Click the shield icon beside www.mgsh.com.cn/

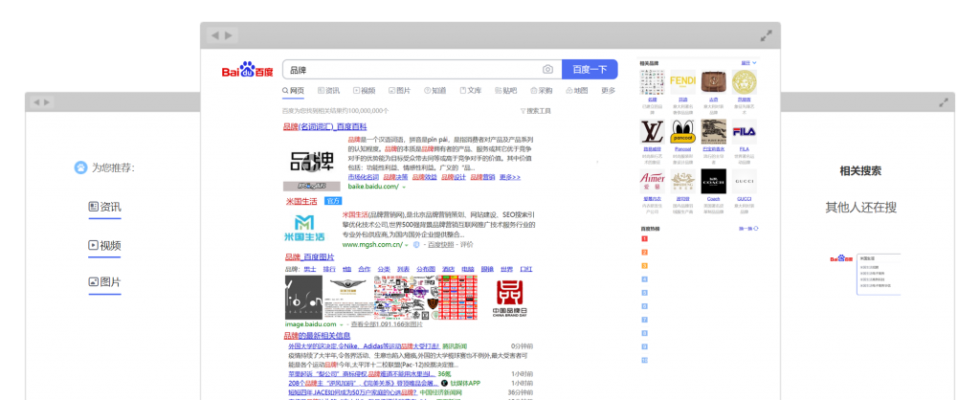pos(416,245)
